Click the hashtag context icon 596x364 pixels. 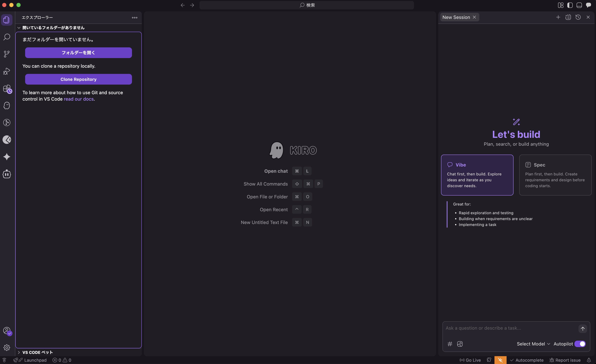pyautogui.click(x=450, y=344)
